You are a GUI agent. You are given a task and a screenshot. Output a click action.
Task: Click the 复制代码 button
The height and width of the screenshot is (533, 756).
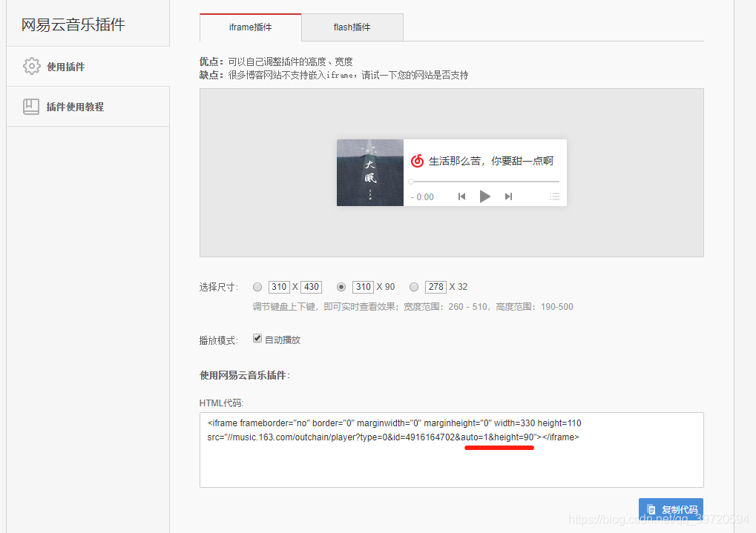[x=671, y=509]
